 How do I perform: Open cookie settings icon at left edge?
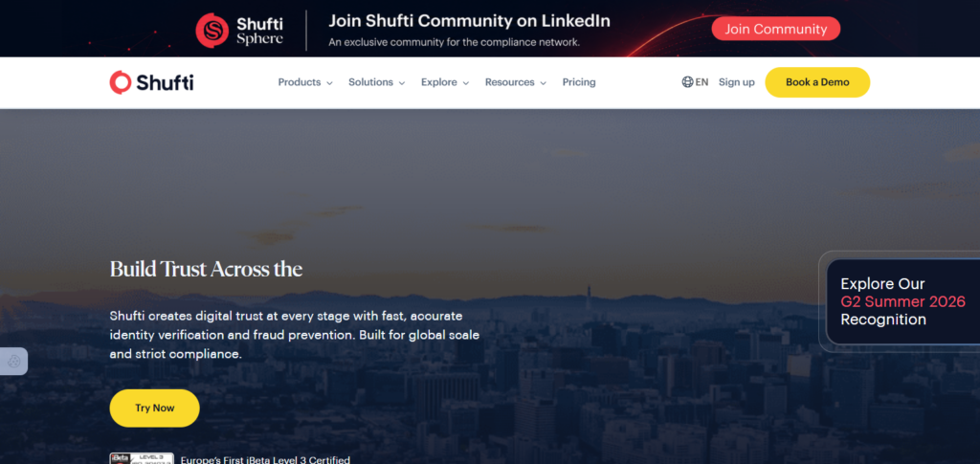[x=13, y=361]
